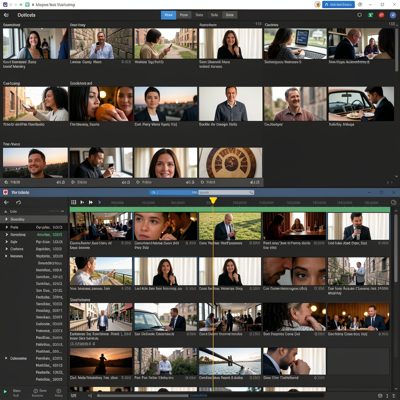Click left icon under smiling woman close-up thumbnail
Viewport: 400px width, 400px height.
(x=138, y=182)
